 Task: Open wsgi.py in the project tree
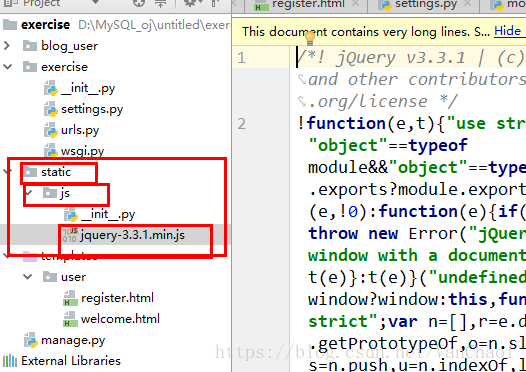pyautogui.click(x=82, y=151)
